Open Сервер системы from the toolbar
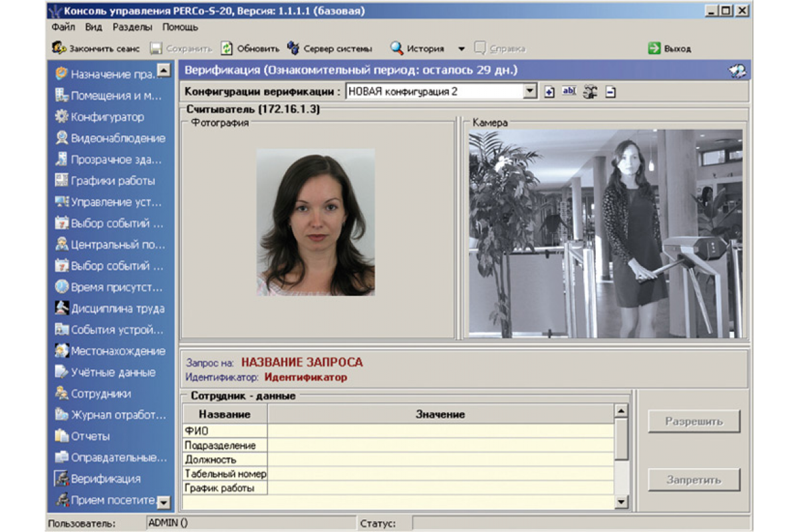Viewport: 798px width, 532px height. point(330,49)
